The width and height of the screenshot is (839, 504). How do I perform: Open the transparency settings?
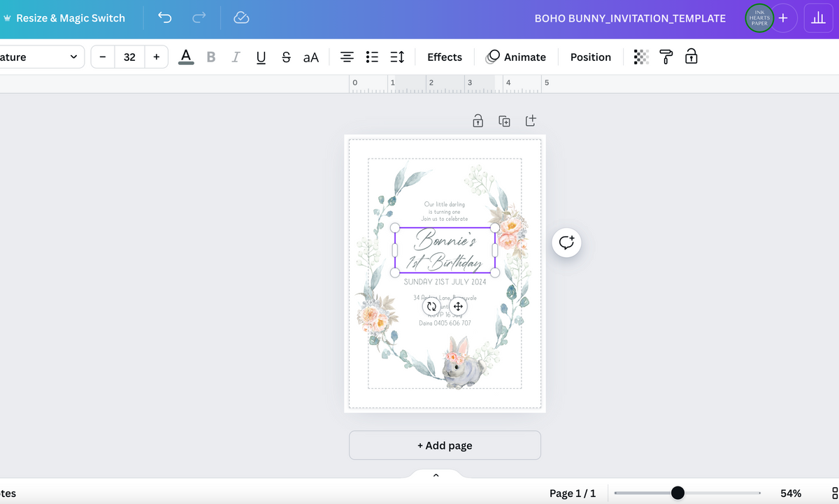(x=640, y=57)
